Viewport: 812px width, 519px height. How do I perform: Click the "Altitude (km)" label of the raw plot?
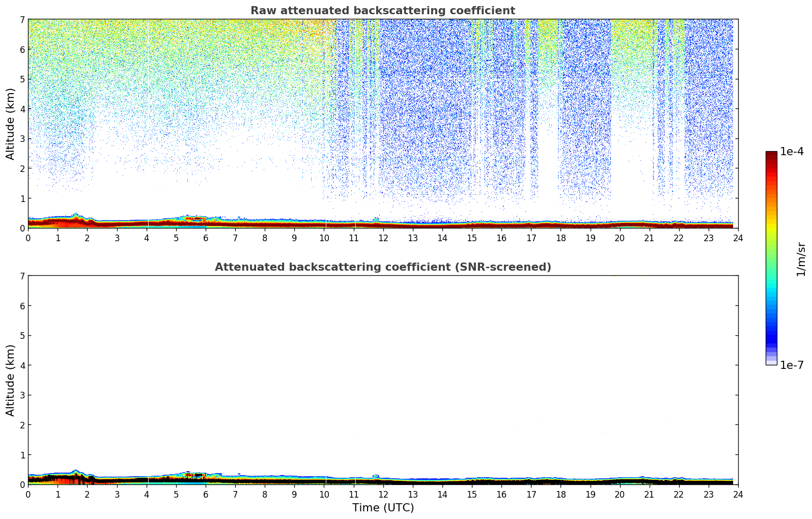(x=11, y=124)
